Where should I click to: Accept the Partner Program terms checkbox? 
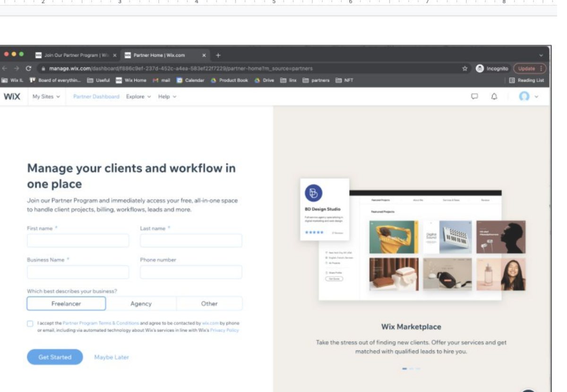pos(30,324)
